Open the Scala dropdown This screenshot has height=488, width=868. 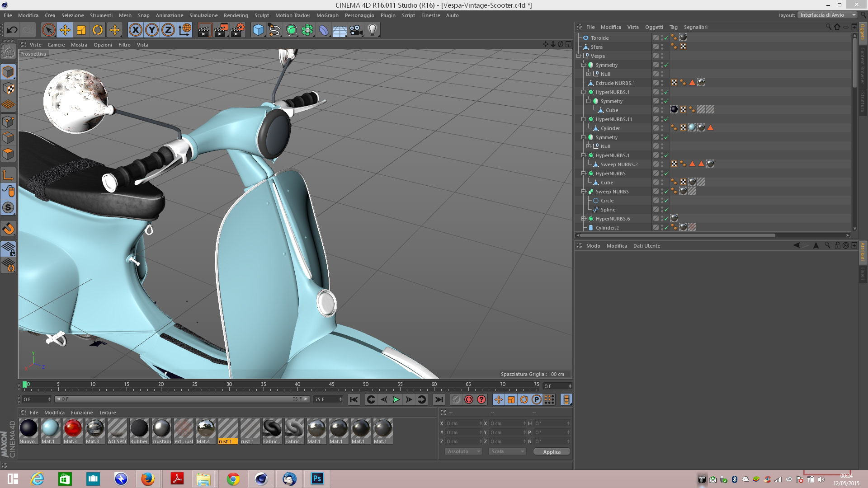507,451
